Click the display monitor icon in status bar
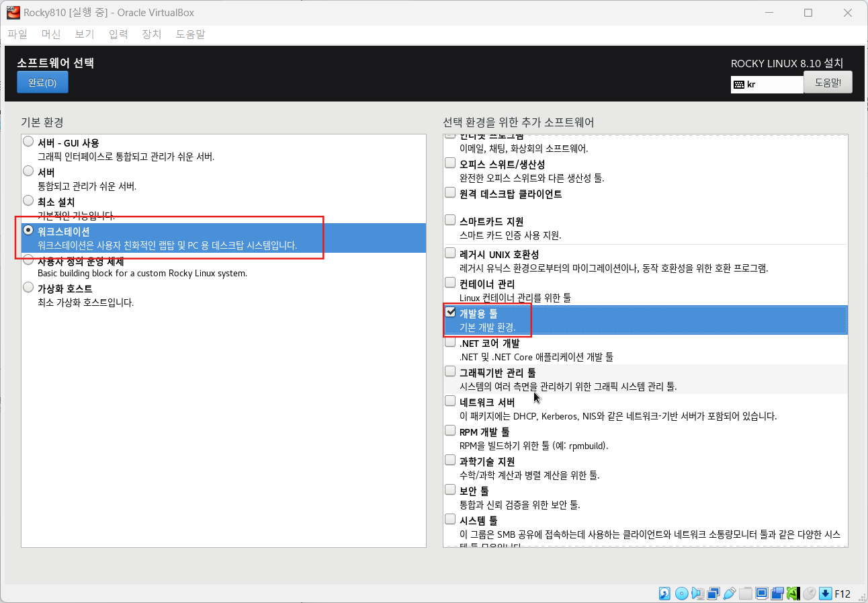The image size is (868, 603). coord(762,594)
